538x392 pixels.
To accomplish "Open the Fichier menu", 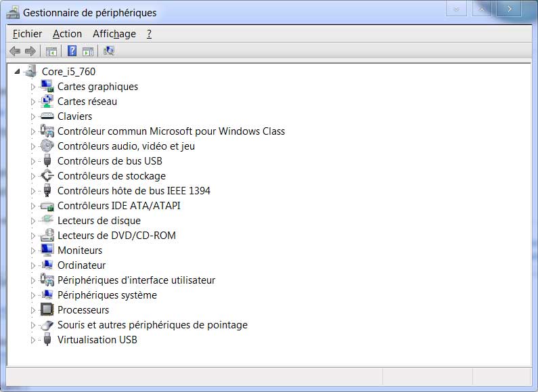I will click(x=27, y=34).
